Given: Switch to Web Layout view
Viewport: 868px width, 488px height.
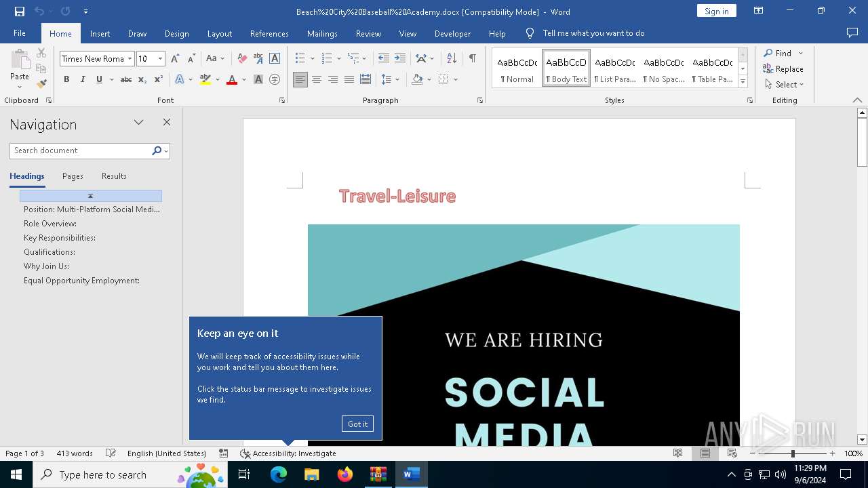Looking at the screenshot, I should tap(732, 453).
